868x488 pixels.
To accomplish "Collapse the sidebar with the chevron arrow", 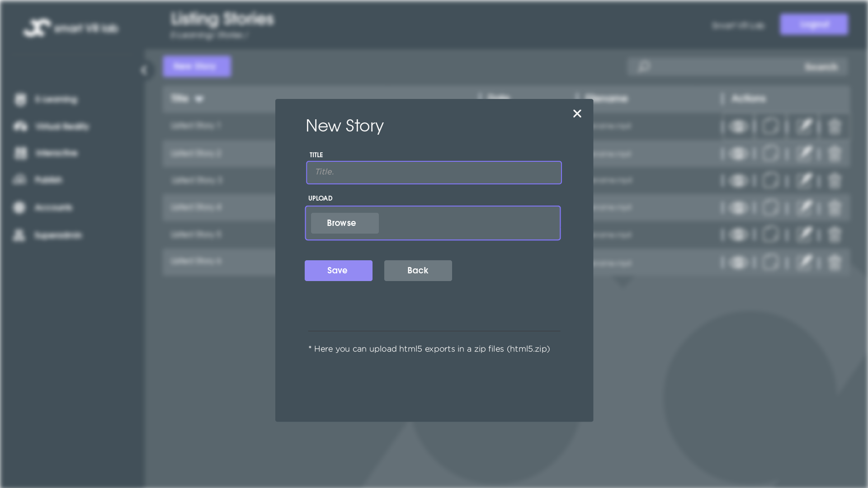I will coord(144,70).
